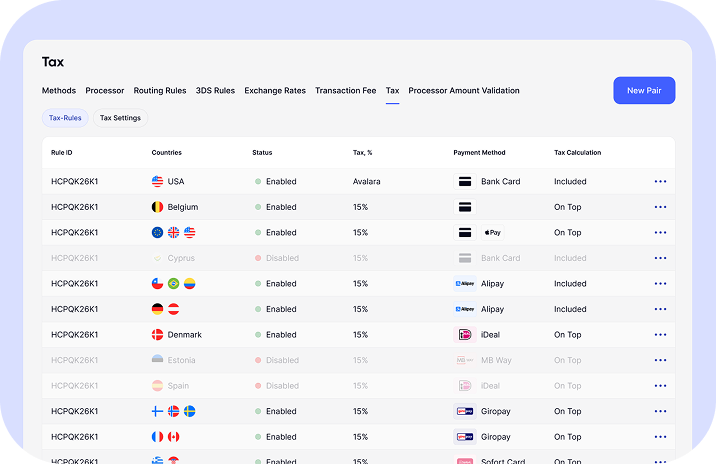Click the Status column header
This screenshot has height=464, width=716.
pos(262,153)
